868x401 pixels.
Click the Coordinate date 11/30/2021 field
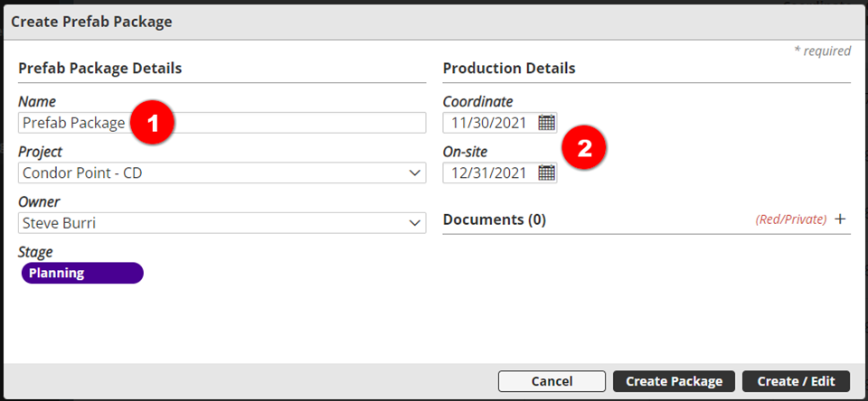click(x=489, y=123)
